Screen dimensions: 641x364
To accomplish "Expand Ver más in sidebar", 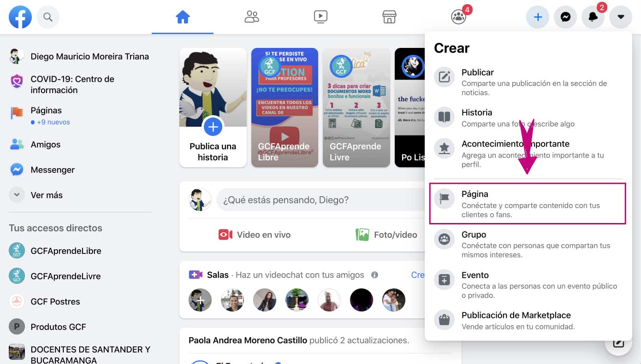I will 79,195.
